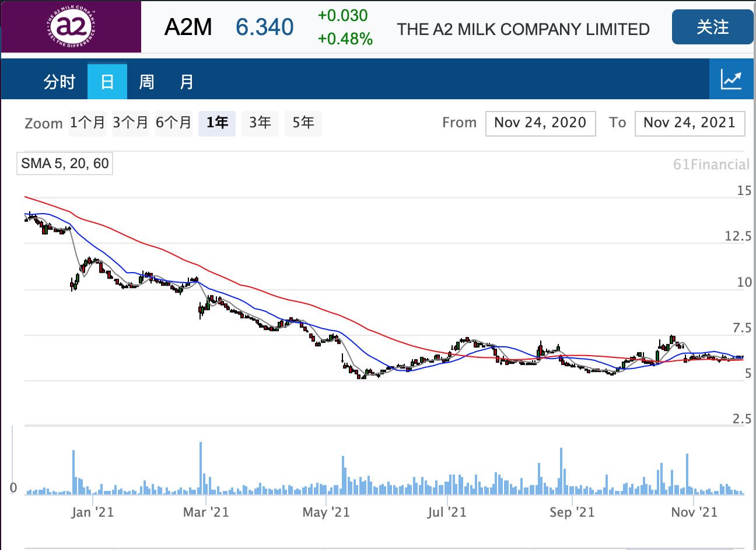Click the Sep '21 axis label
The width and height of the screenshot is (756, 550).
[572, 513]
